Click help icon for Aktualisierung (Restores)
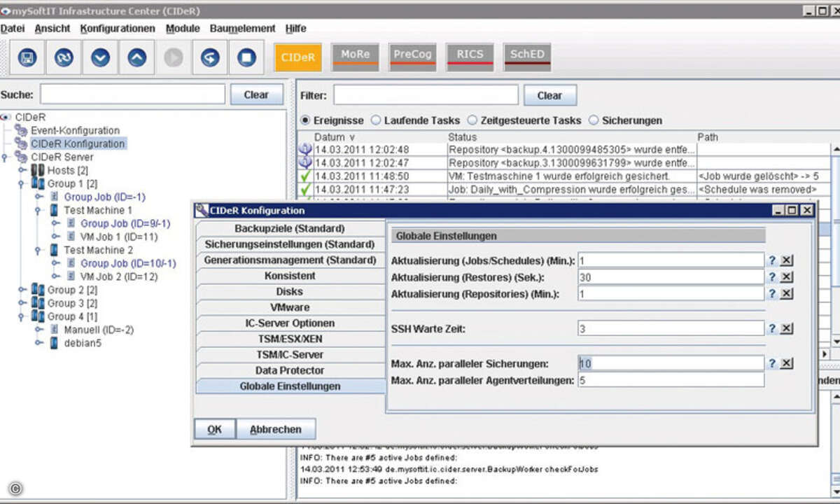This screenshot has height=504, width=840. click(x=772, y=277)
